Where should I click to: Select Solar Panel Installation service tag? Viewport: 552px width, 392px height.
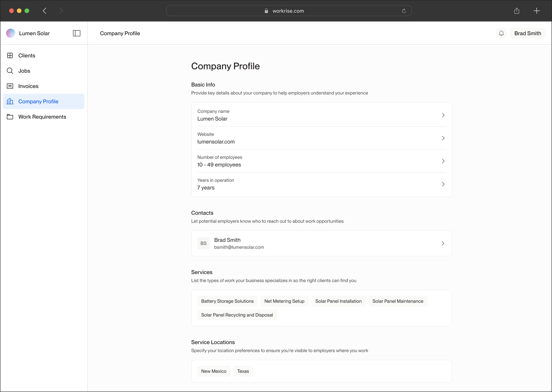338,301
